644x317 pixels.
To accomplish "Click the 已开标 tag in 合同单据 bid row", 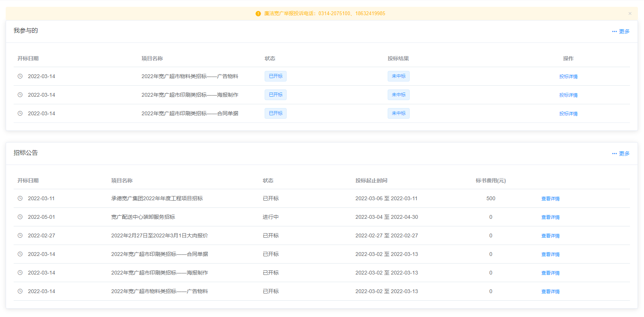I will [276, 113].
